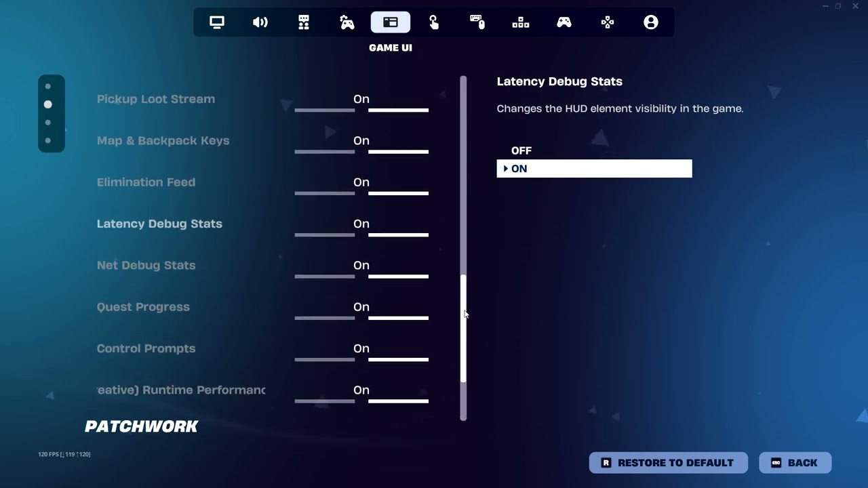Jump to fourth section dot in sidebar

[48, 141]
